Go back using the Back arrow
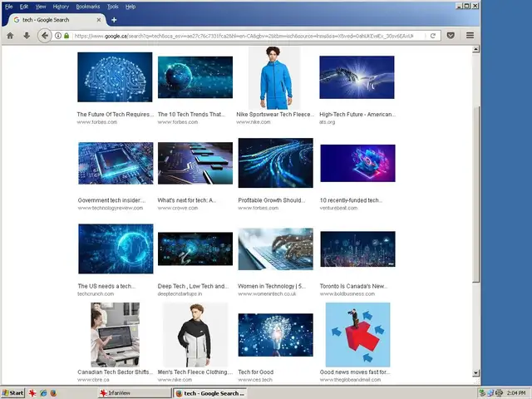The height and width of the screenshot is (399, 532). [x=45, y=36]
